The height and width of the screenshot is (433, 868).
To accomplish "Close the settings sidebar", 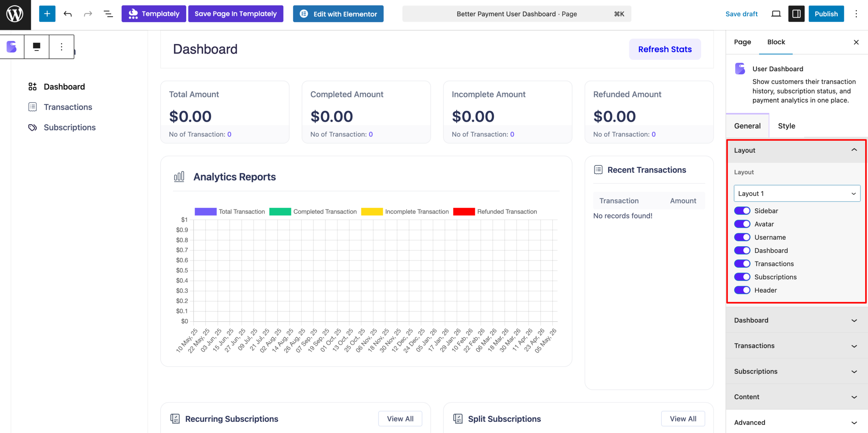I will 856,42.
